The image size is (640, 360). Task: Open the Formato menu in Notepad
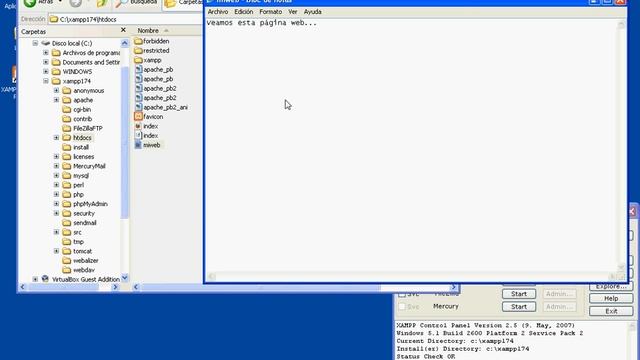[x=271, y=12]
